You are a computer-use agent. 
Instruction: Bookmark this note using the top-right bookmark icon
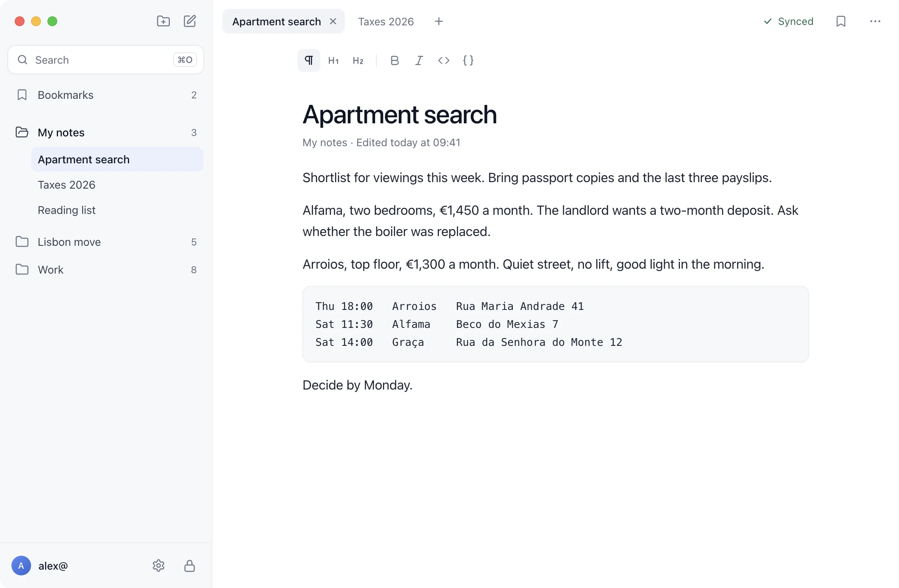click(x=841, y=21)
